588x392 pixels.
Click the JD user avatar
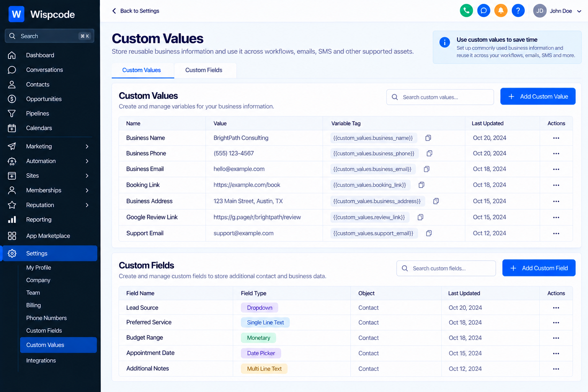pos(540,11)
